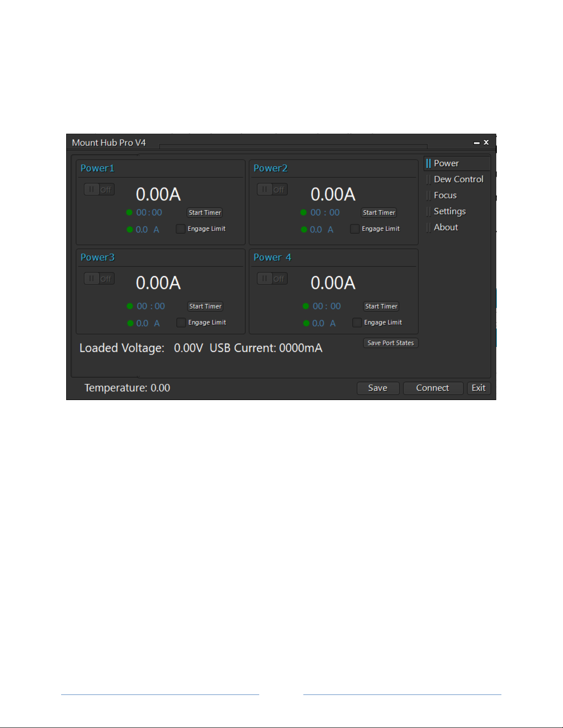Click the green limit indicator for Power3
563x728 pixels.
(x=131, y=323)
